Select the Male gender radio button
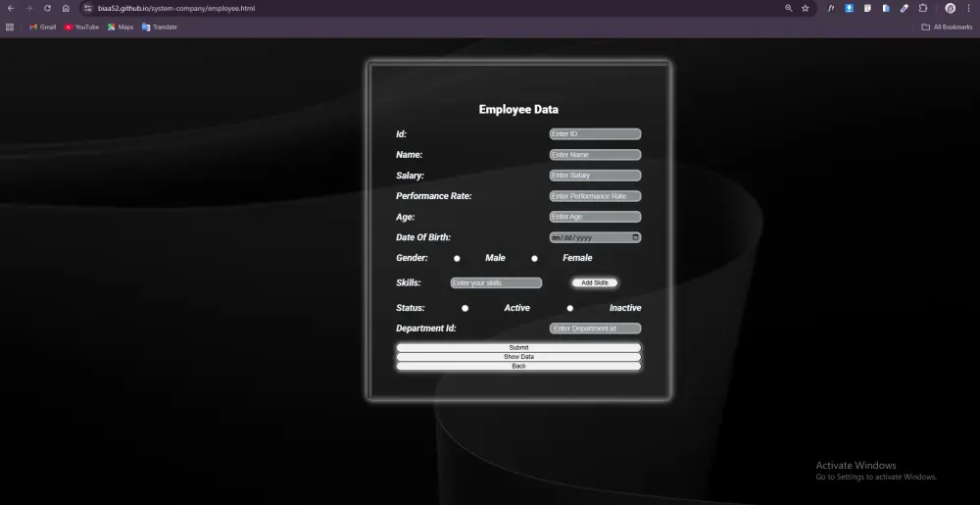The width and height of the screenshot is (980, 505). [x=457, y=258]
